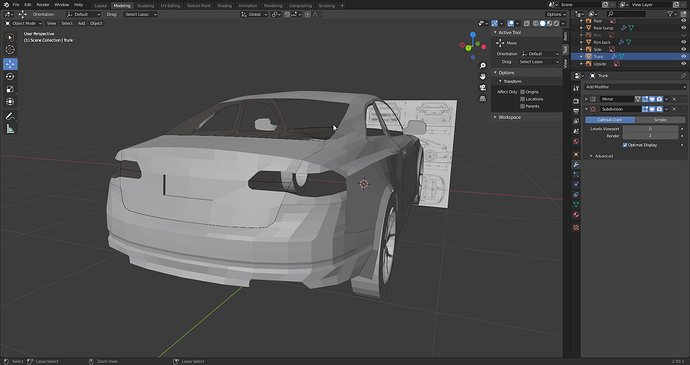
Task: Open sidebar Orientation Default dropdown
Action: (540, 54)
